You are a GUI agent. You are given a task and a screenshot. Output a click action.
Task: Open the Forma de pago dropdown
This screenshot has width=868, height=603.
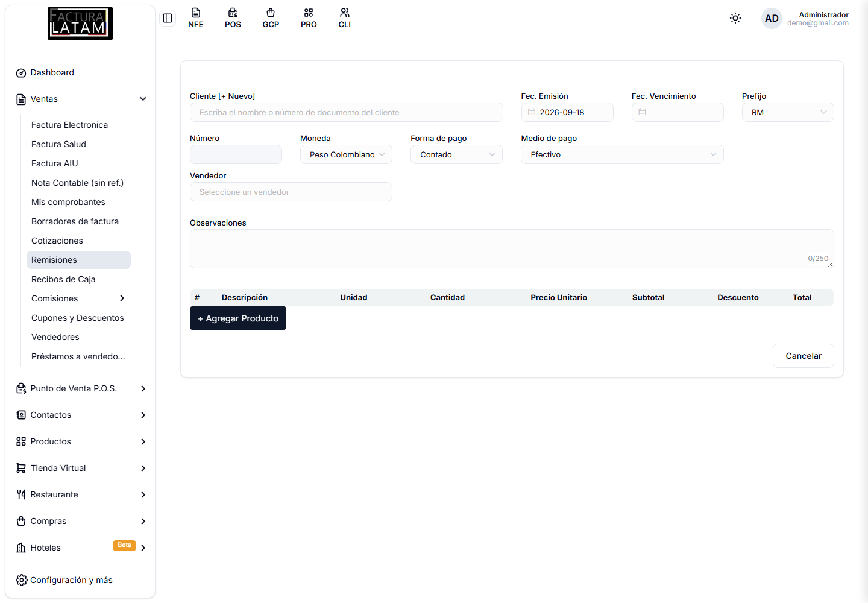[456, 154]
